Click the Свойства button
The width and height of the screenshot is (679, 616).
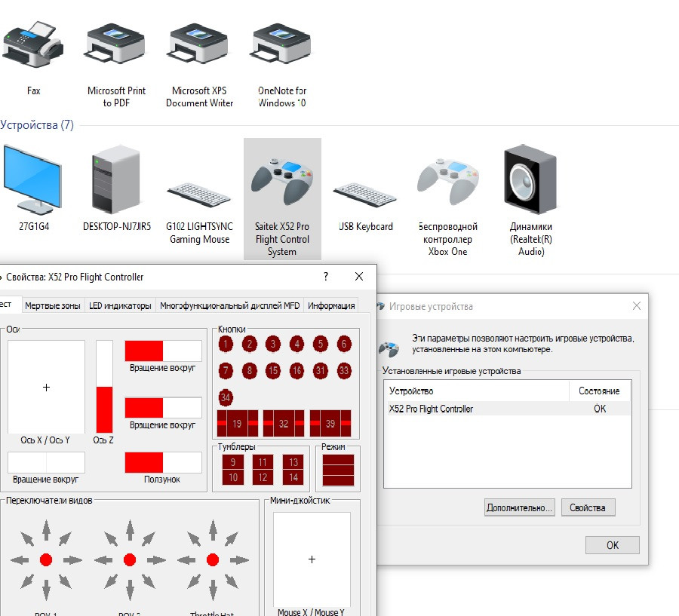pos(588,507)
